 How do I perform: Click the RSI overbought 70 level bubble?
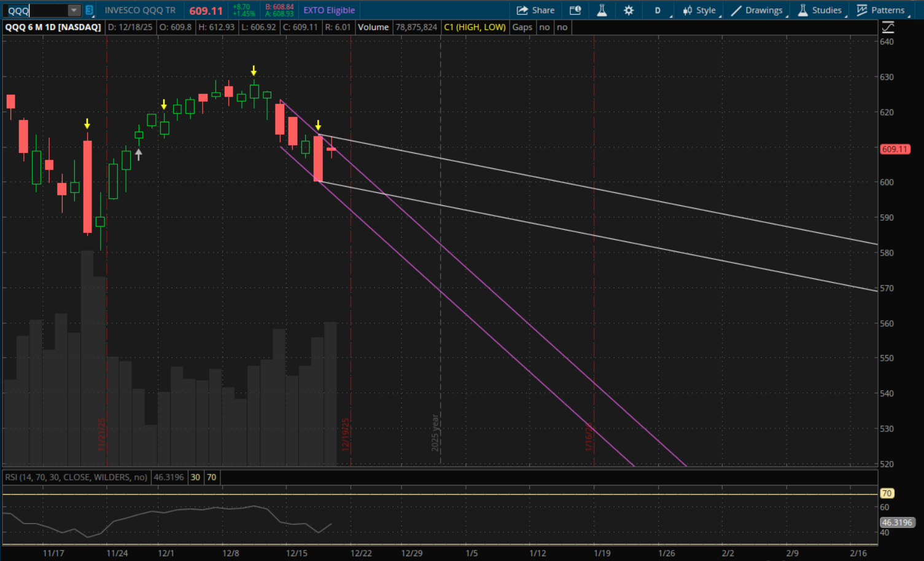pos(887,493)
